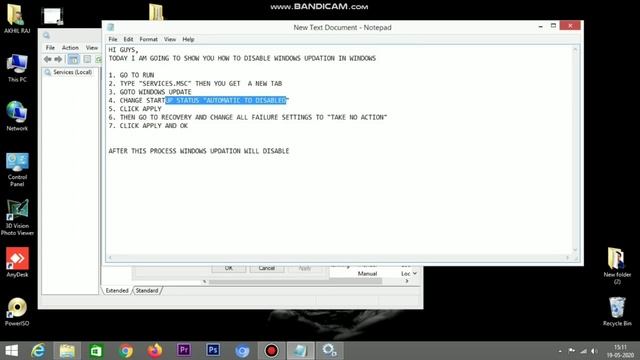Click the Action Center flag tray icon
The width and height of the screenshot is (640, 360).
(x=571, y=351)
